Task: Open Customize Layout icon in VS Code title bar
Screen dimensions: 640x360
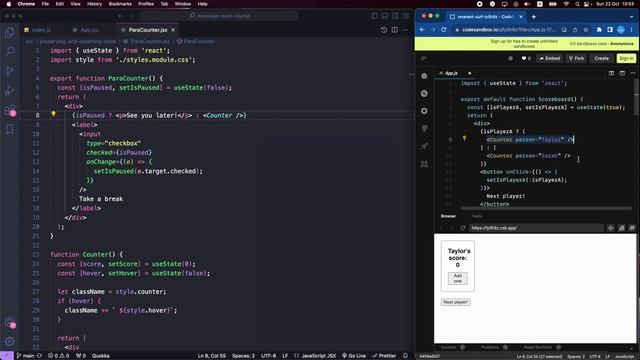Action: pyautogui.click(x=406, y=16)
